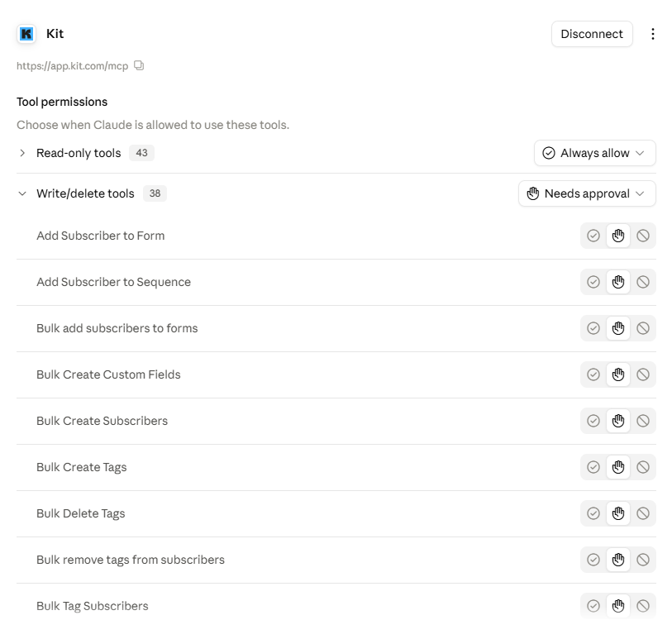The height and width of the screenshot is (620, 672).
Task: Click the 43 tools count badge
Action: pyautogui.click(x=142, y=153)
